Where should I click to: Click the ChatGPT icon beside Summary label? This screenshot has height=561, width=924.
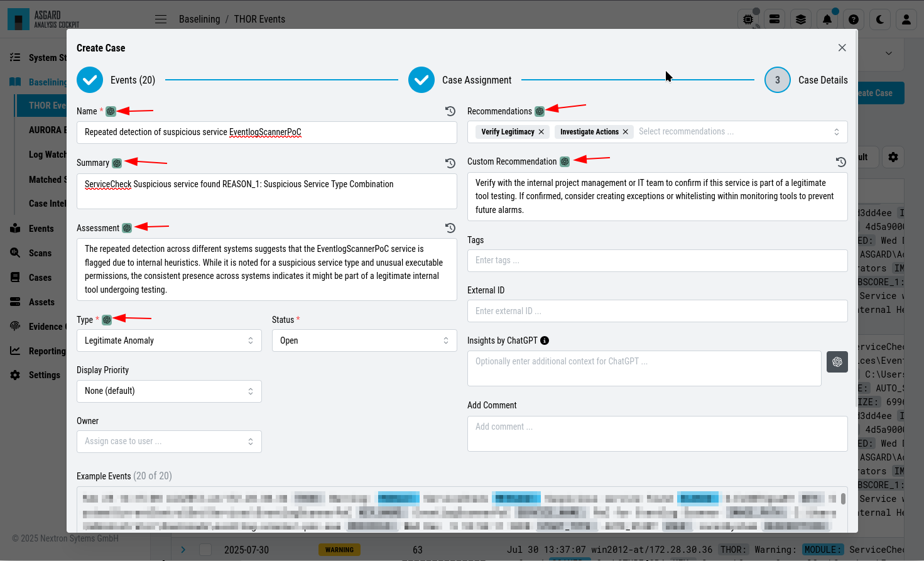pyautogui.click(x=117, y=163)
